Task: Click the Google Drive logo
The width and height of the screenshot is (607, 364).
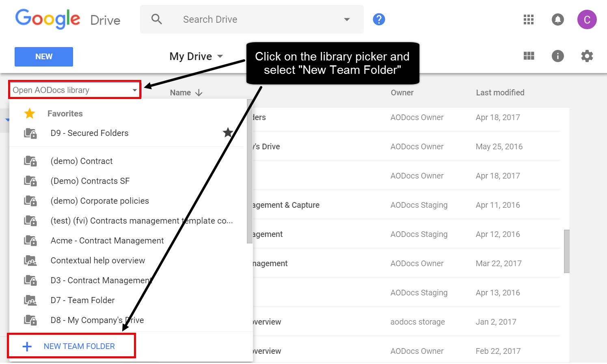Action: pos(68,19)
